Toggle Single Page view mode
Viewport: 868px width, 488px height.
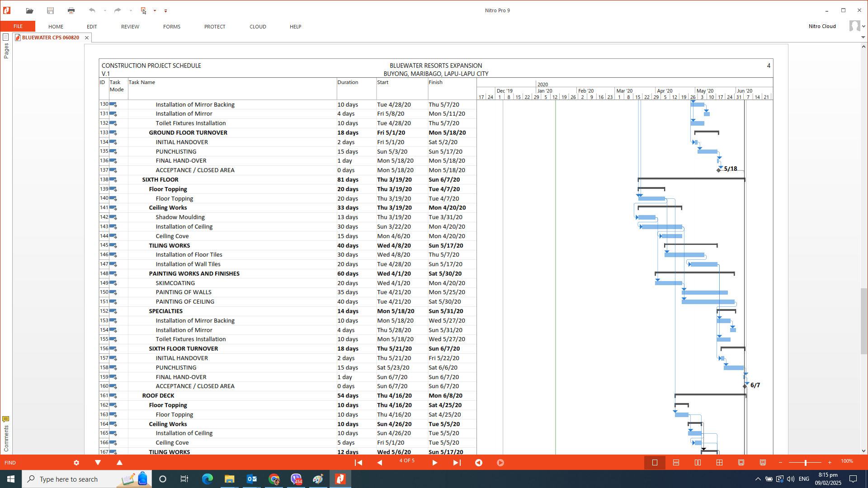pos(655,463)
